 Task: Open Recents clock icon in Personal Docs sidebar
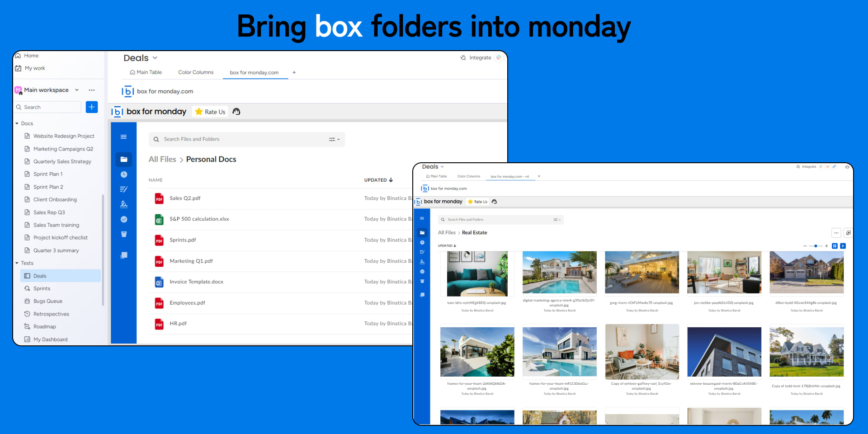pyautogui.click(x=123, y=175)
